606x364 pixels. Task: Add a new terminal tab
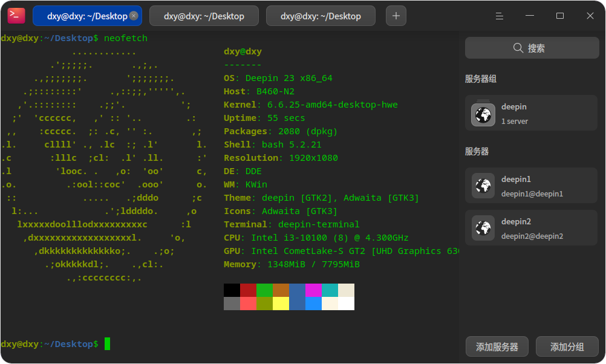point(396,16)
